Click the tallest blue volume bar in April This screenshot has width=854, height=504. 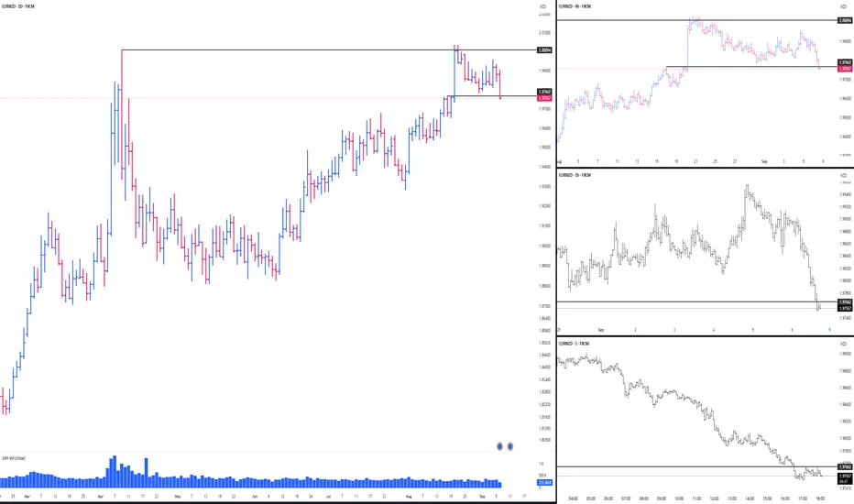(x=115, y=471)
